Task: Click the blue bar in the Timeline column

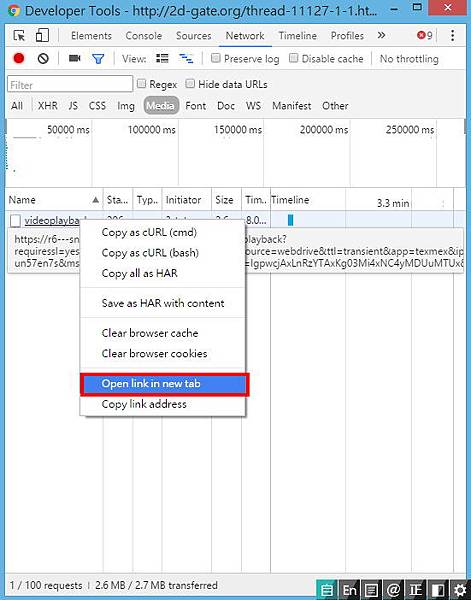Action: [x=290, y=220]
